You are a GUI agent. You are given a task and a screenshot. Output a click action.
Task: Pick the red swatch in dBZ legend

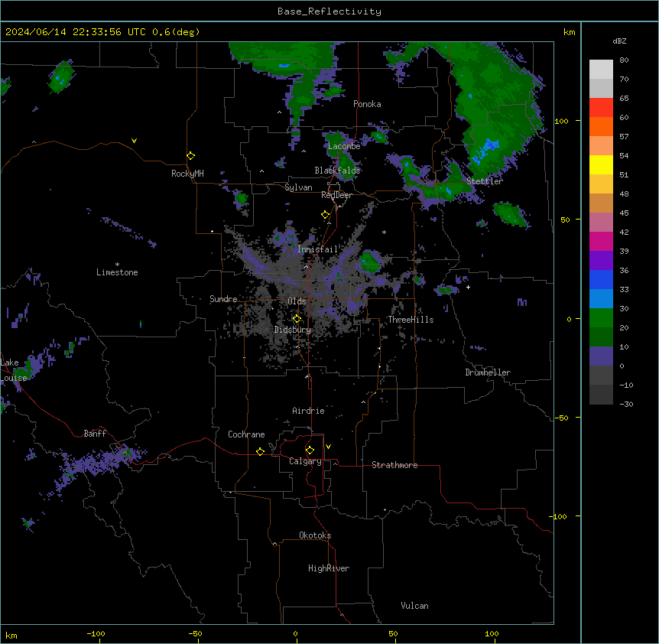[x=601, y=108]
